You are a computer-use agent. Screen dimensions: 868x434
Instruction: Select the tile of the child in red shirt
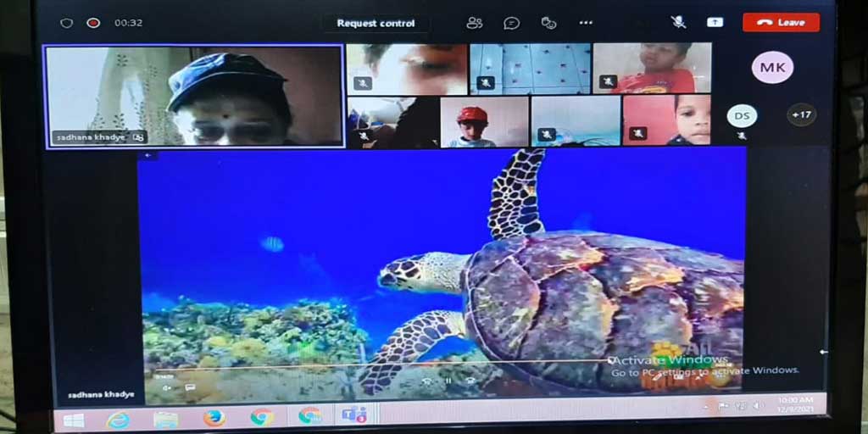pyautogui.click(x=652, y=68)
